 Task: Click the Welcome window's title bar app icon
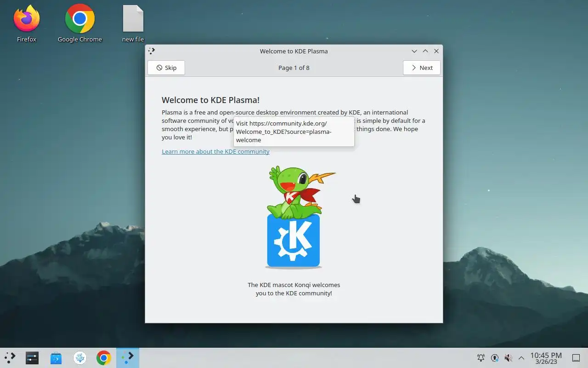click(x=152, y=51)
